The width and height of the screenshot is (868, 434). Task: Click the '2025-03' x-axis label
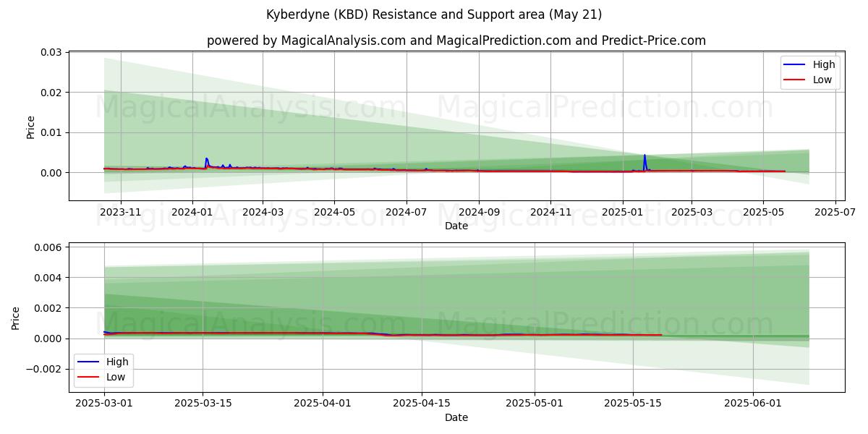(x=692, y=213)
